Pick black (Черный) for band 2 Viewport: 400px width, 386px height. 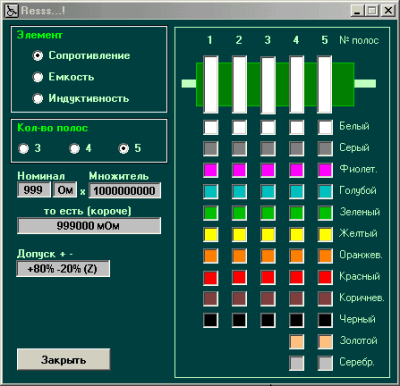[239, 320]
